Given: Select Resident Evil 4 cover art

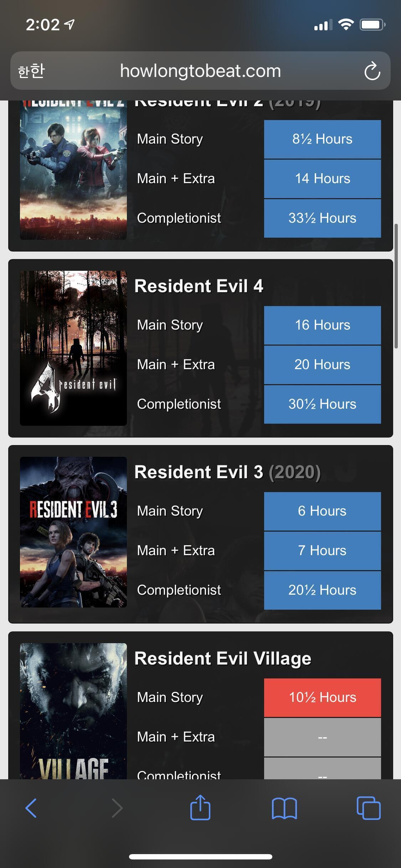Looking at the screenshot, I should coord(73,348).
